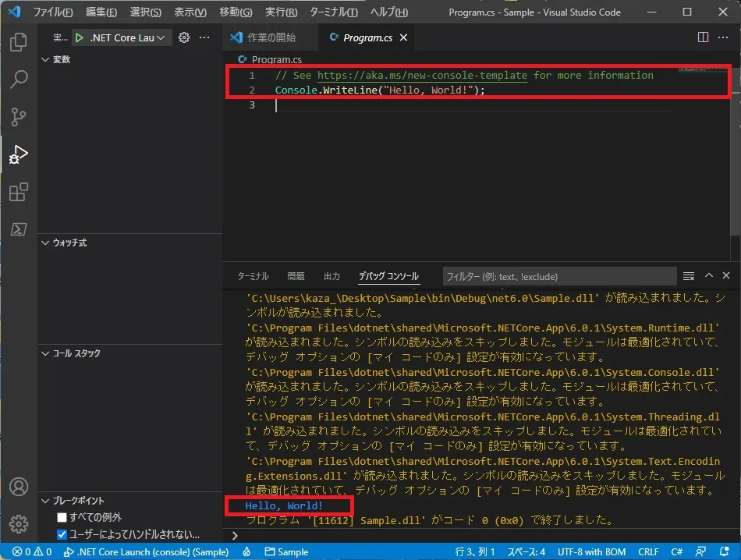Click the CRLF line ending status item
Screen dimensions: 741x560
(x=648, y=551)
